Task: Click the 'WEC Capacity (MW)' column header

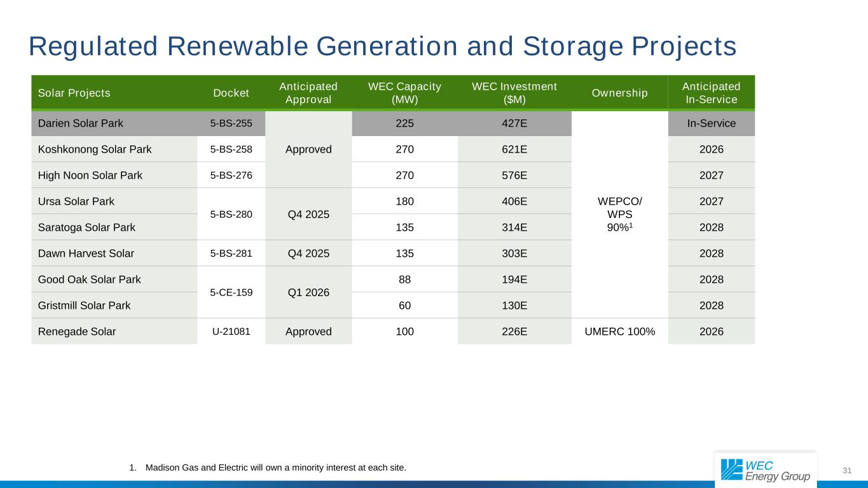Action: (404, 93)
